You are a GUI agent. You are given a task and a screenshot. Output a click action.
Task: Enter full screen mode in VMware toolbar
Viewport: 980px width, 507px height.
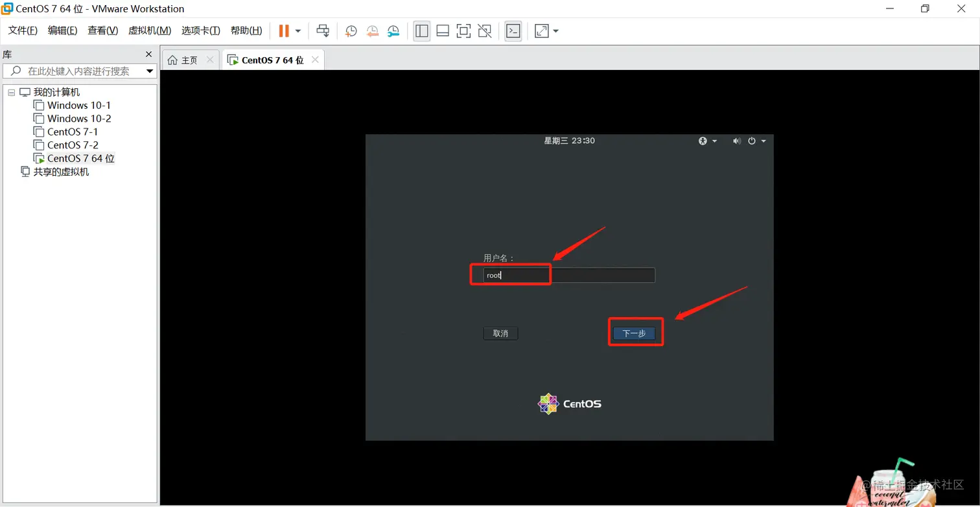(463, 30)
